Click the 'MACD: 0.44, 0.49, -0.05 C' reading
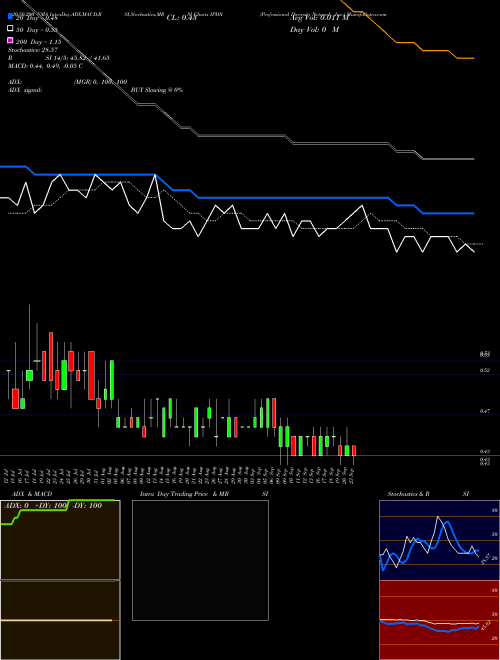This screenshot has height=660, width=500. tap(45, 66)
